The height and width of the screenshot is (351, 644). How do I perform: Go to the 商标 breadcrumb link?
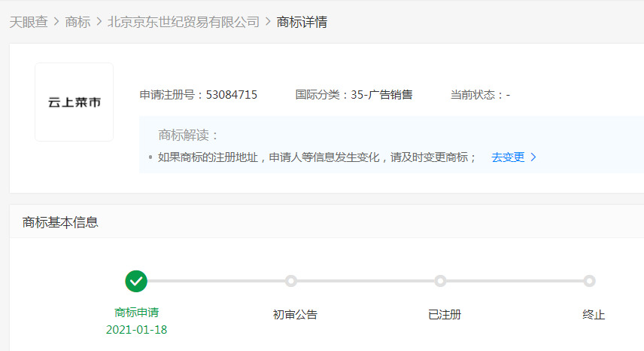(77, 22)
